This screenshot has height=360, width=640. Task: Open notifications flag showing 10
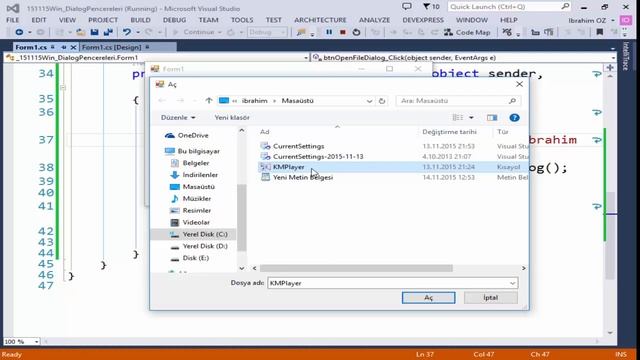pyautogui.click(x=431, y=7)
